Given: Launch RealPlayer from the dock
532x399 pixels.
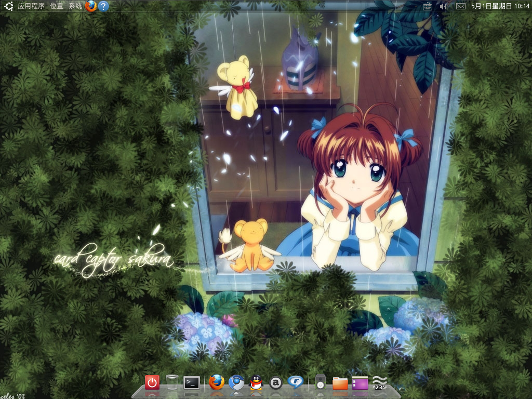Looking at the screenshot, I should 296,383.
